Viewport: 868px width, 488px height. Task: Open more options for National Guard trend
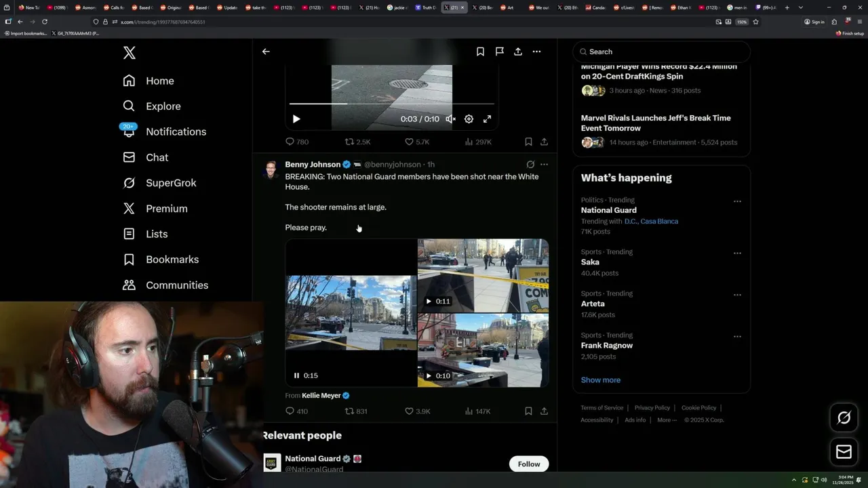(737, 201)
